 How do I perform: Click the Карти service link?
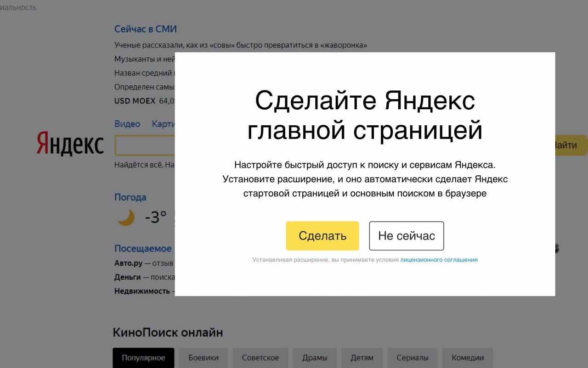pos(164,124)
